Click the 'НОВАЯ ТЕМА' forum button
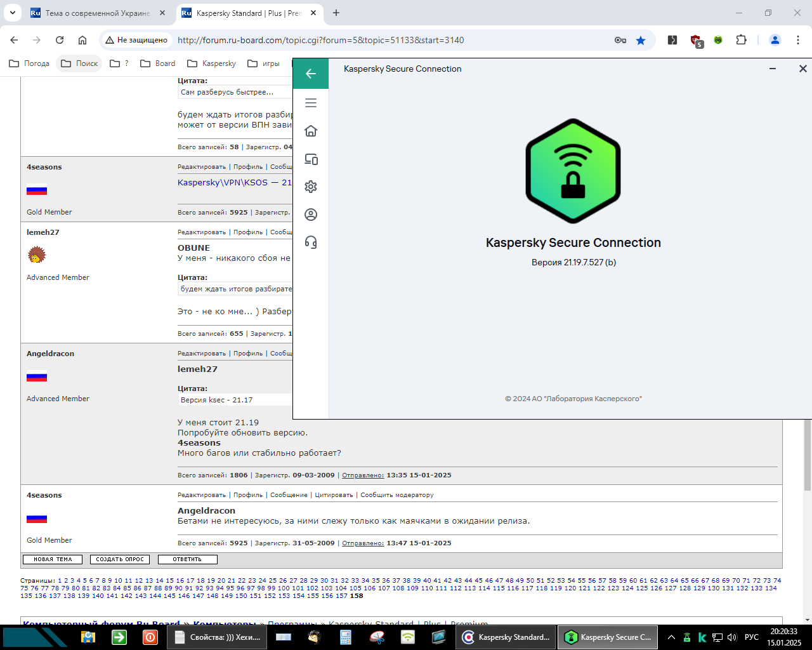812x650 pixels. (53, 559)
